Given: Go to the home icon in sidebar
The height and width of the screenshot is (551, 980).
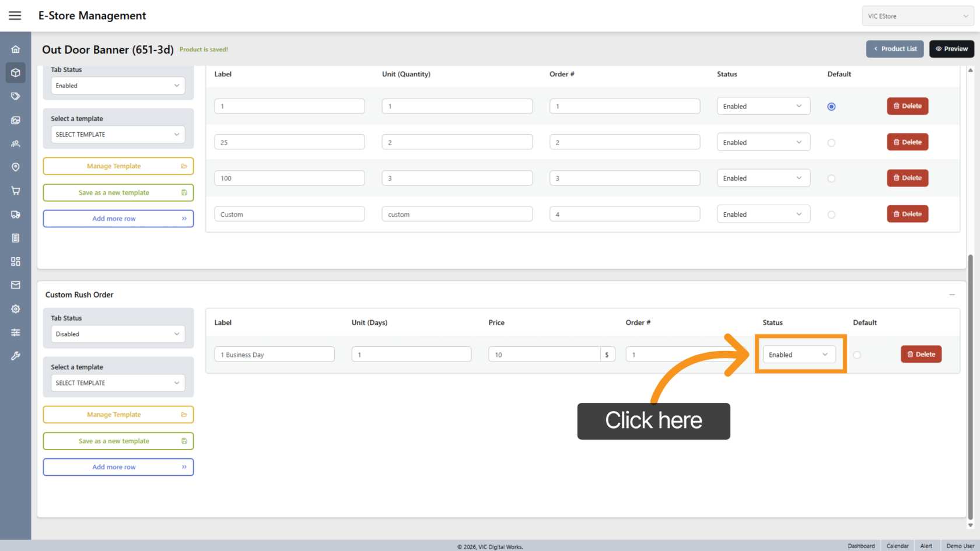Looking at the screenshot, I should coord(16,50).
